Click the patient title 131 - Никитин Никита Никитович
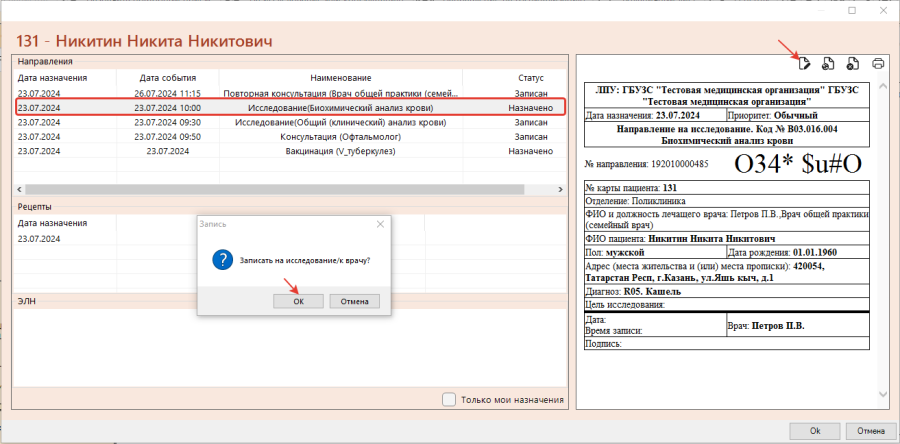The image size is (900, 444). [144, 41]
